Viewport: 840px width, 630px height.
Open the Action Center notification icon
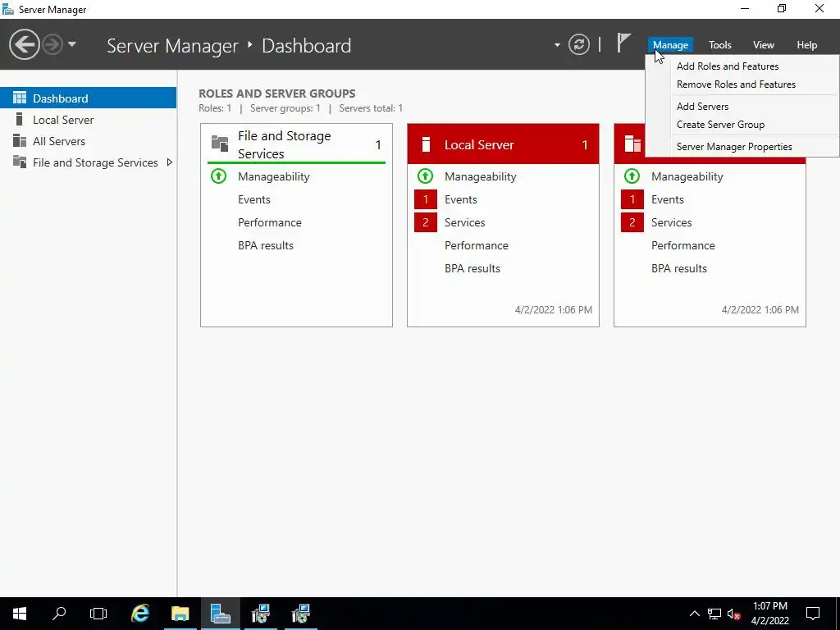coord(813,614)
